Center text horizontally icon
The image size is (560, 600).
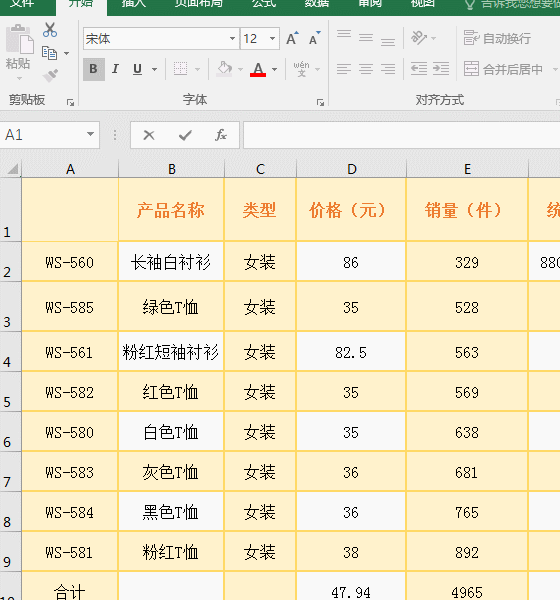(366, 69)
